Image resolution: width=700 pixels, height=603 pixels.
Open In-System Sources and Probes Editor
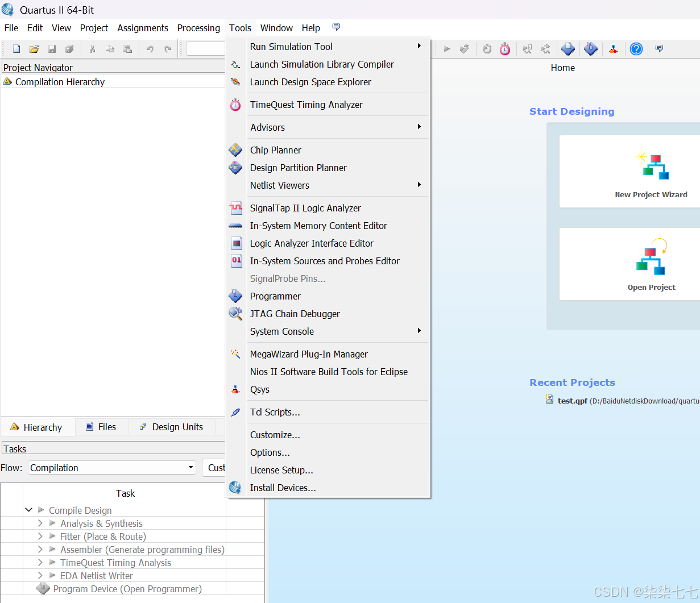pyautogui.click(x=328, y=261)
